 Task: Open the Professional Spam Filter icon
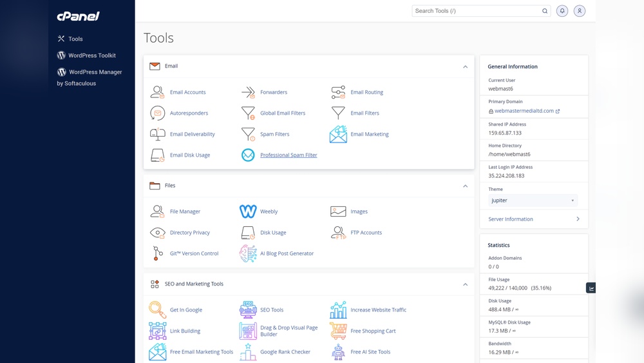tap(248, 155)
